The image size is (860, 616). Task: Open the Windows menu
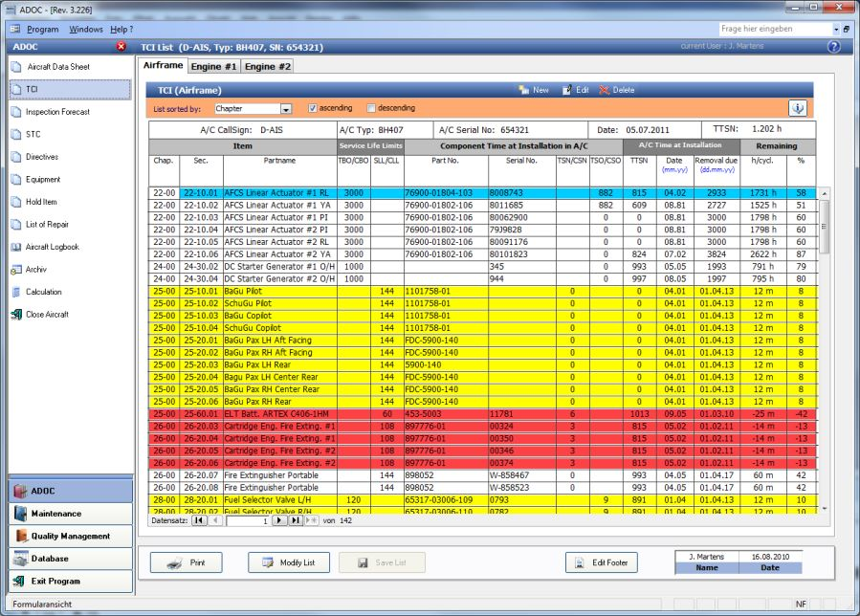click(88, 30)
